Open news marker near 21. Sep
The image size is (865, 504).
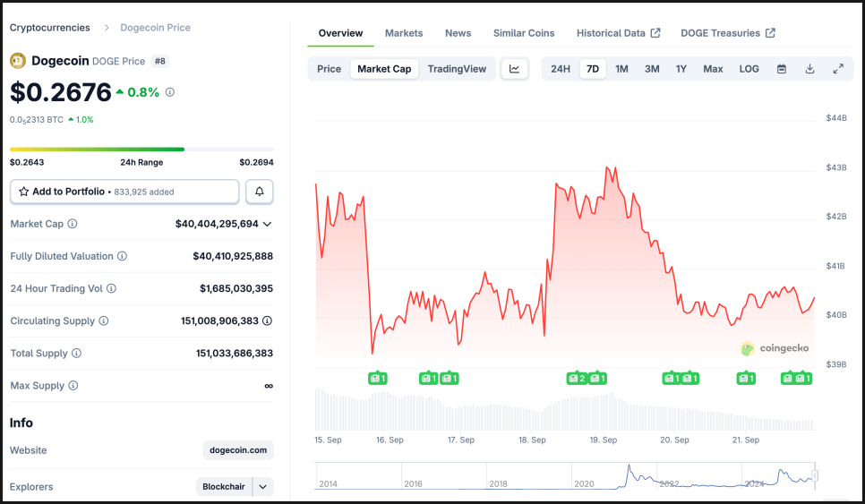point(746,379)
